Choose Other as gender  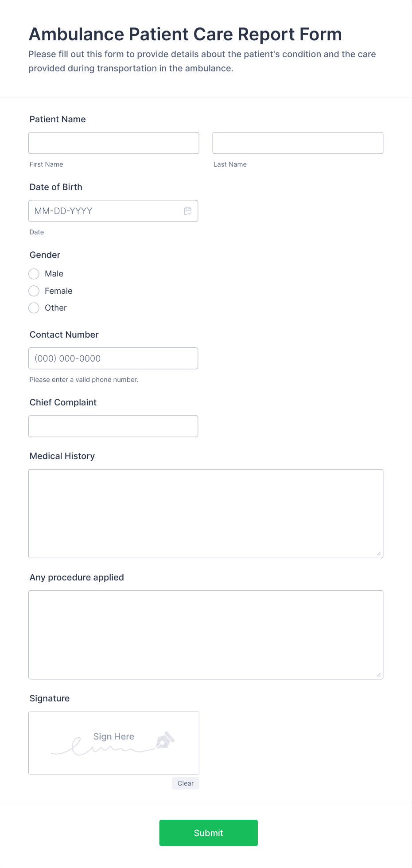click(x=34, y=307)
